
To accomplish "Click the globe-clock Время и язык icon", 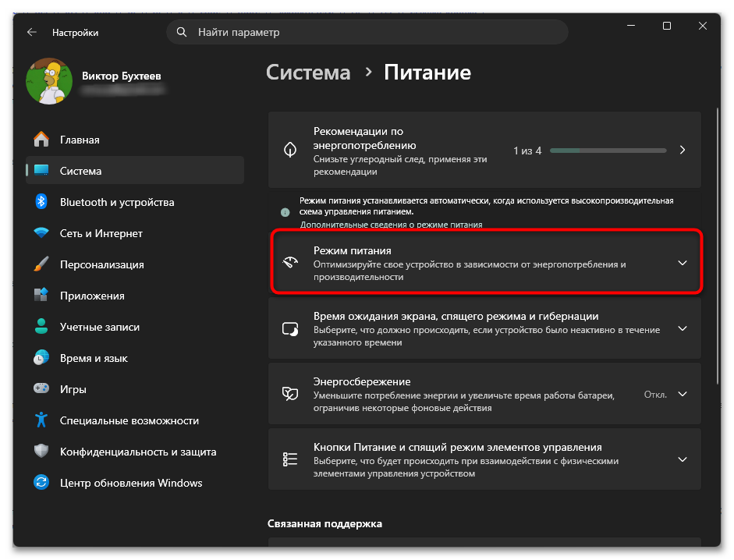I will [x=41, y=357].
